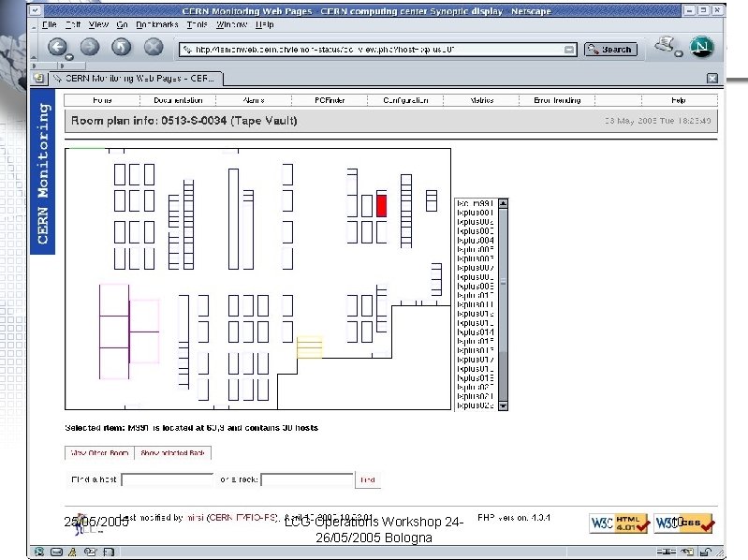Open the Metrics navigation link
Viewport: 748px width, 560px height.
tap(481, 100)
